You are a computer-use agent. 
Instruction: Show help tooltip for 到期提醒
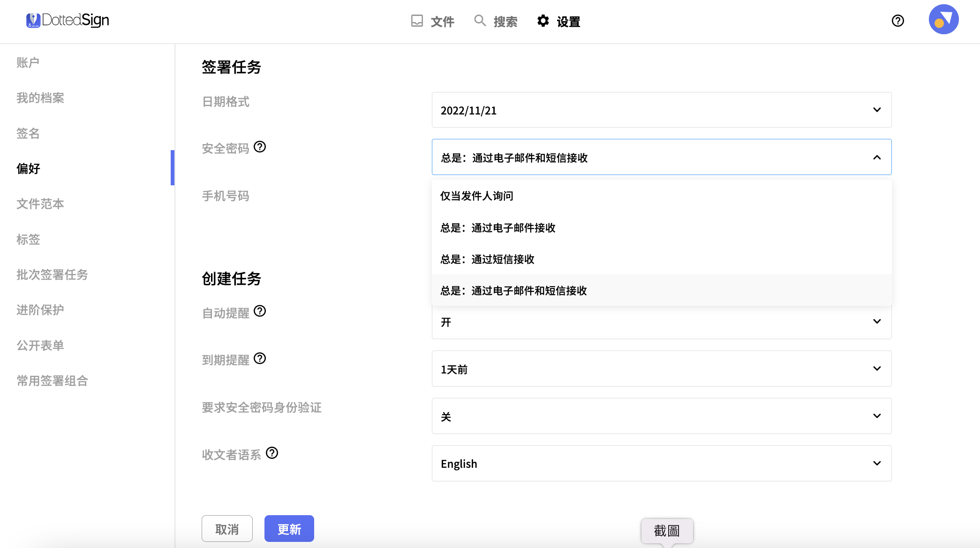(x=260, y=358)
